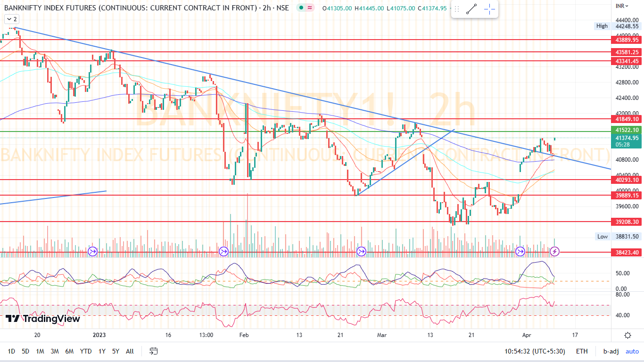Click the open value O41305.00
The image size is (644, 362).
(x=337, y=8)
